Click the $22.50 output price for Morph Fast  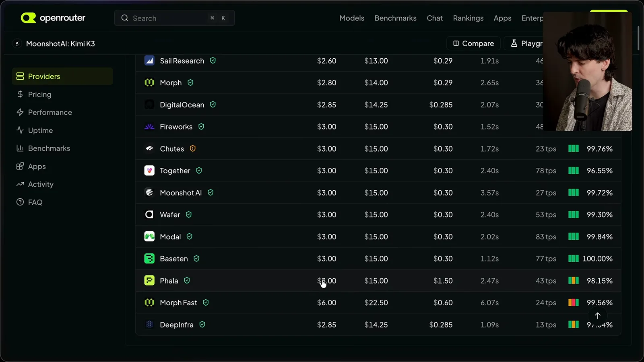point(376,302)
